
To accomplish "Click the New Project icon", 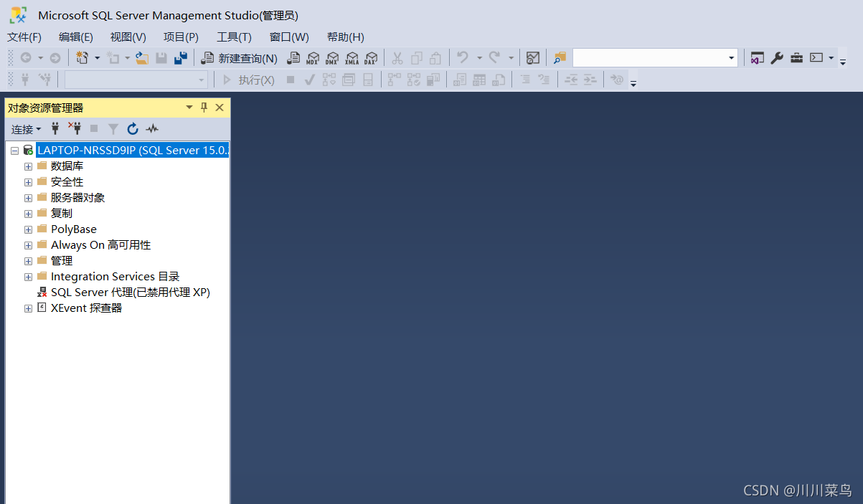I will (82, 58).
